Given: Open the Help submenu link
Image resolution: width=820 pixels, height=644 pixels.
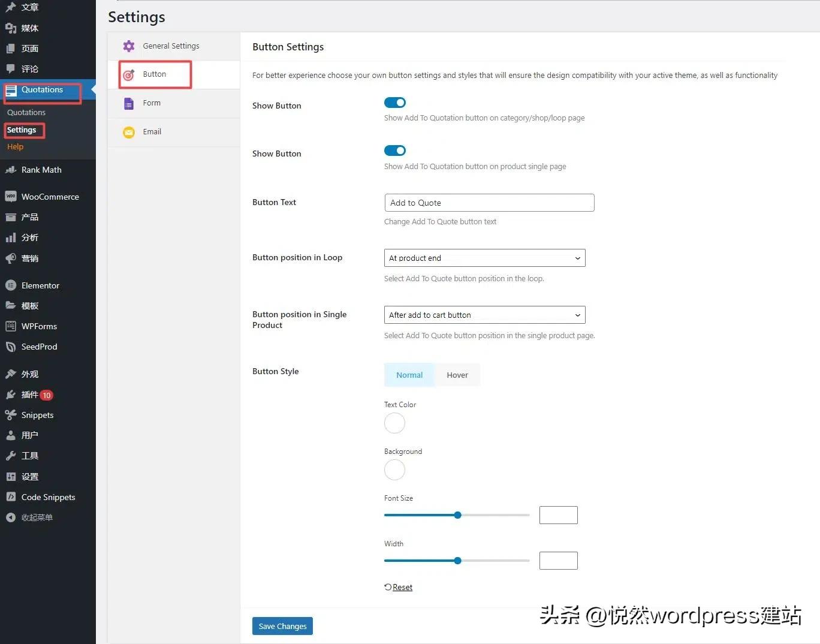Looking at the screenshot, I should pyautogui.click(x=16, y=147).
